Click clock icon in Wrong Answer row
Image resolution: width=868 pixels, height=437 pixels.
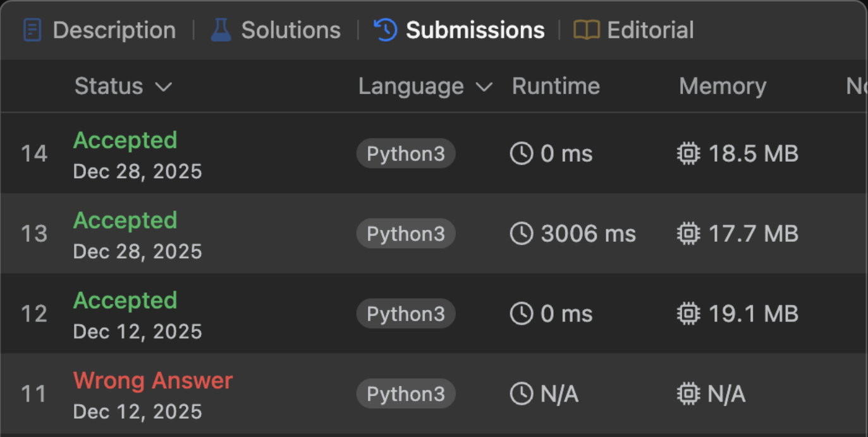click(x=522, y=394)
